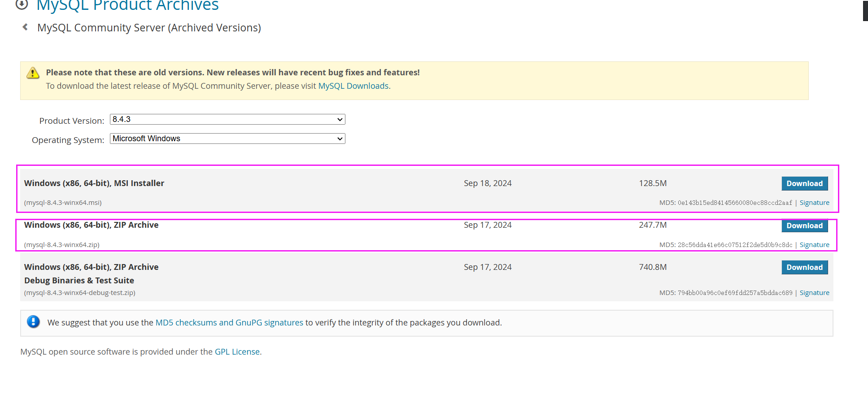Click the download circle icon beside MySQL Product Archives
The width and height of the screenshot is (868, 399).
point(22,4)
